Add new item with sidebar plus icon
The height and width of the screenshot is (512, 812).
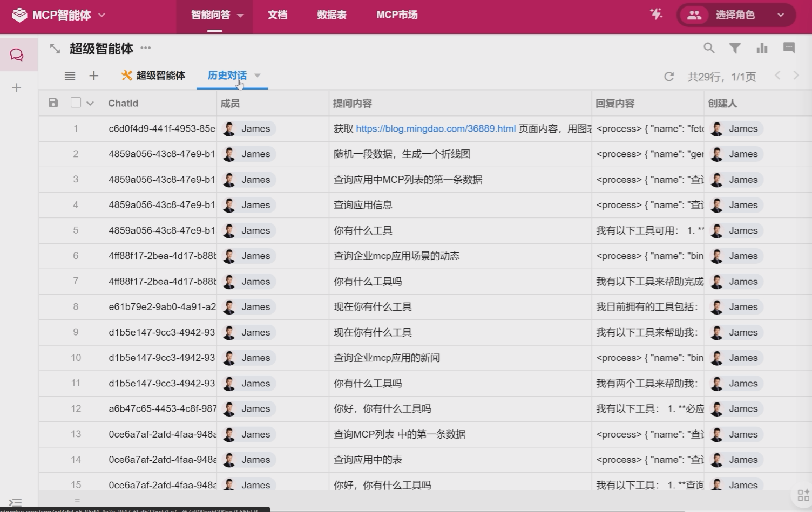pyautogui.click(x=17, y=87)
